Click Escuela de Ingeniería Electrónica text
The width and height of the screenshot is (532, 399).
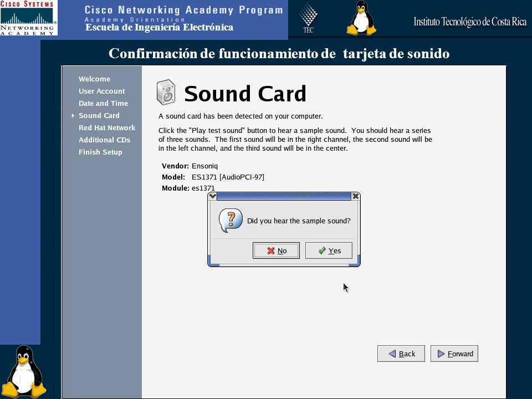pyautogui.click(x=159, y=28)
